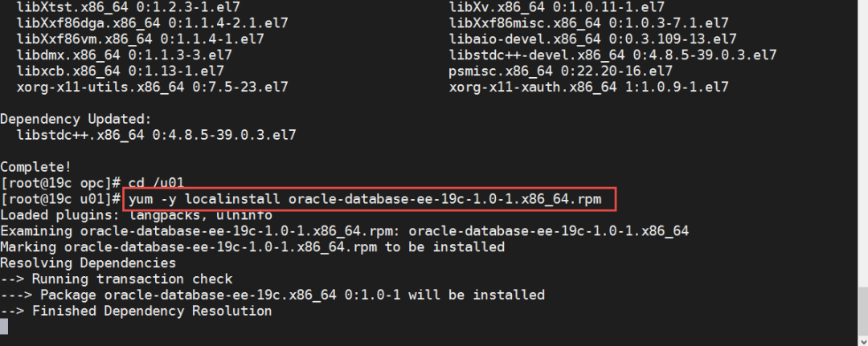This screenshot has width=868, height=346.
Task: Click the xorg-x11-xauth.x86_64 package line
Action: pyautogui.click(x=589, y=87)
